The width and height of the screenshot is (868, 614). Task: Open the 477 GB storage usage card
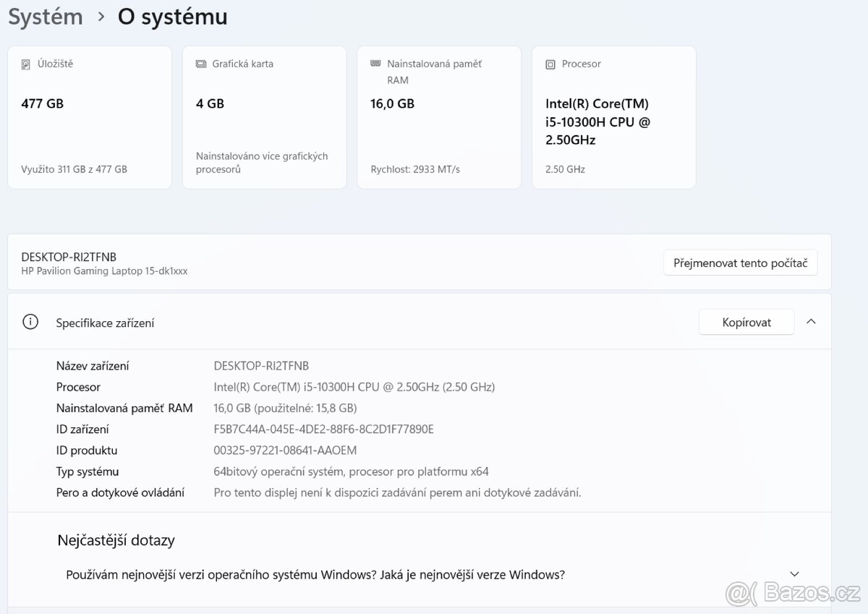click(90, 117)
